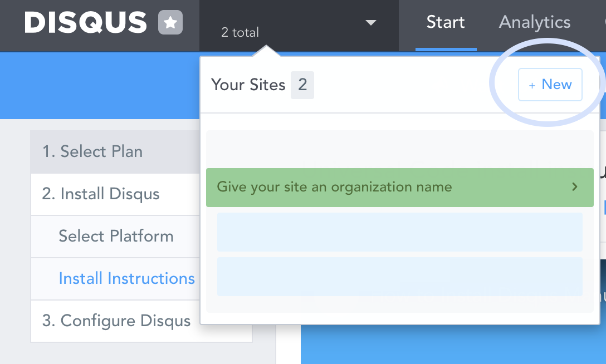Open the Start tab

point(446,22)
